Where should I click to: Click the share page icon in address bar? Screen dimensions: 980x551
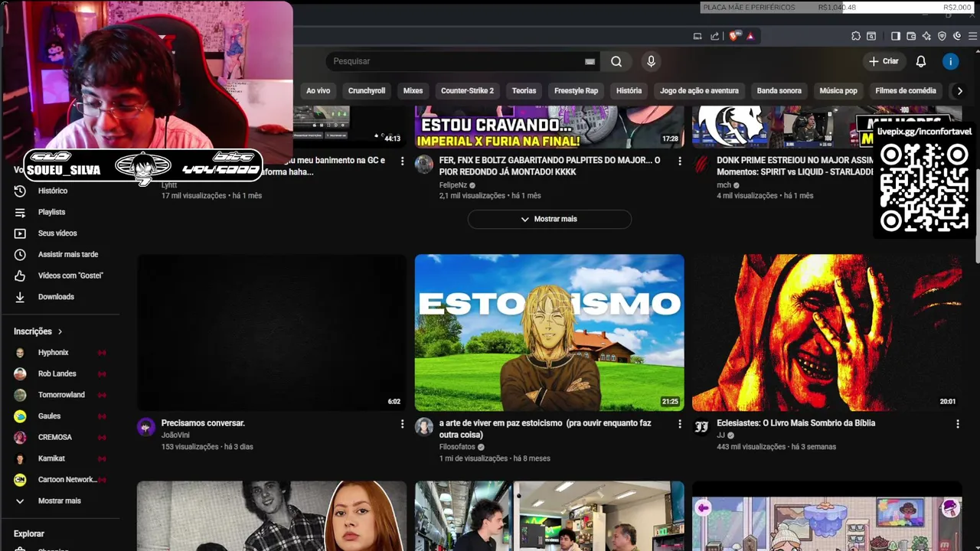715,36
